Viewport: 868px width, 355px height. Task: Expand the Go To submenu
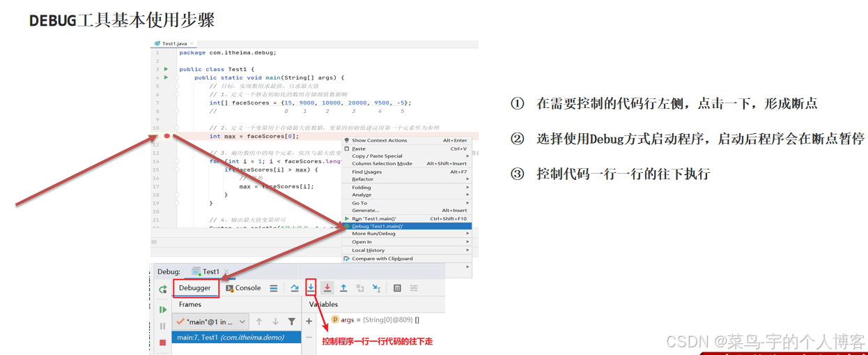click(x=408, y=203)
